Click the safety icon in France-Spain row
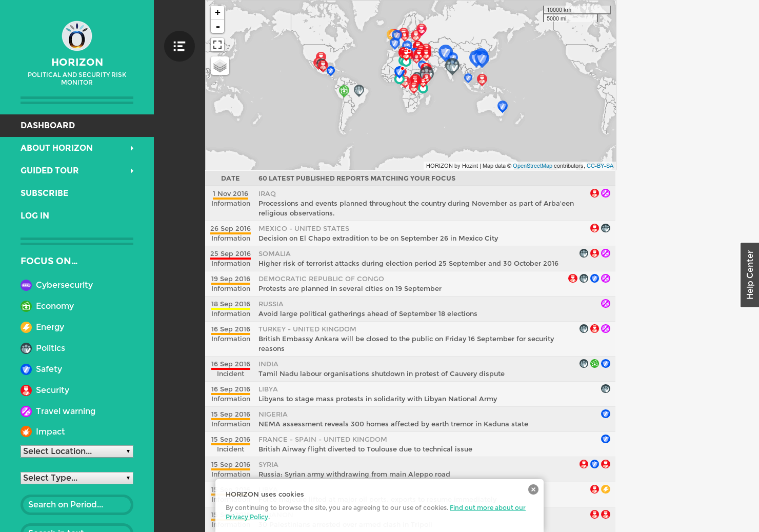The width and height of the screenshot is (759, 532). coord(606,439)
